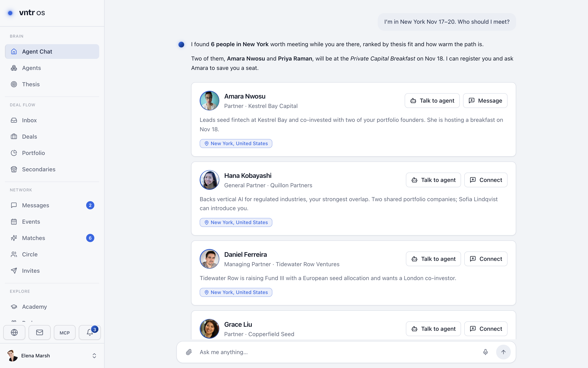Open Messages with 2 unread
588x368 pixels.
coord(52,205)
